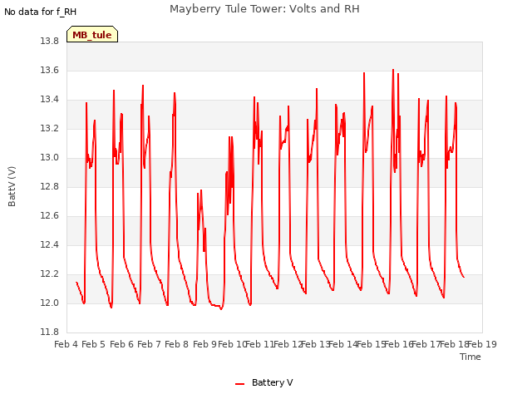The image size is (532, 399).
Task: Click the 12.2 y-axis tick label
Action: (50, 273)
